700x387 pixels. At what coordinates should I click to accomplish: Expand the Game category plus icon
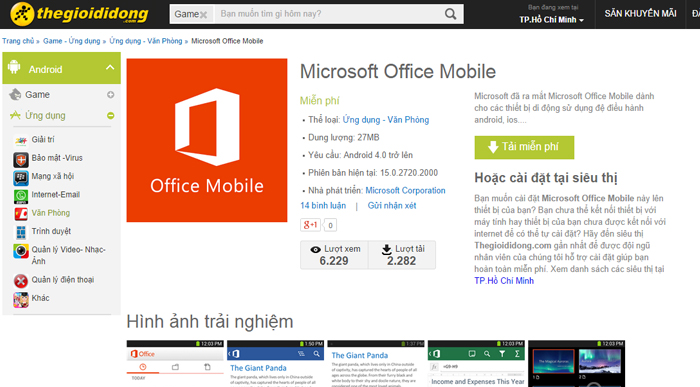[110, 95]
